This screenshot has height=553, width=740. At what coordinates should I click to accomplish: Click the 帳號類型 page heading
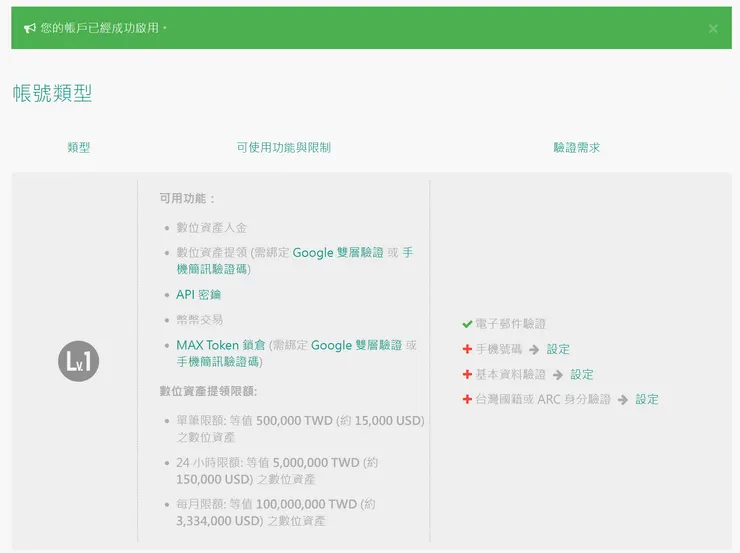click(52, 93)
